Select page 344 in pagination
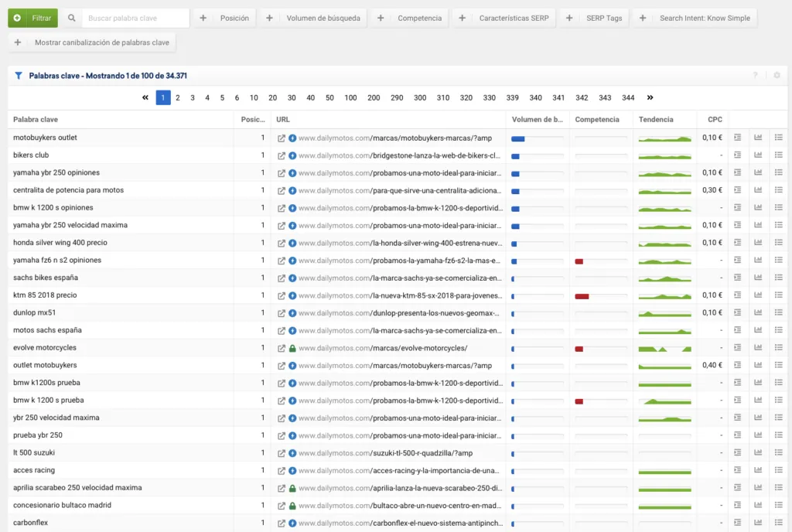The height and width of the screenshot is (532, 792). [628, 98]
